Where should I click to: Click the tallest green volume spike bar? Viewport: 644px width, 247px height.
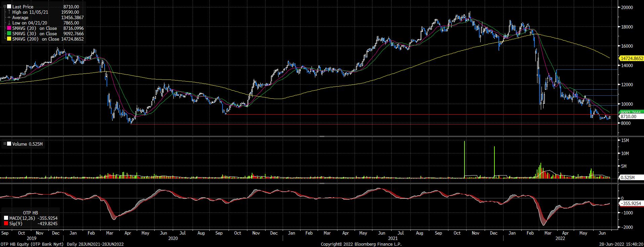pos(465,159)
